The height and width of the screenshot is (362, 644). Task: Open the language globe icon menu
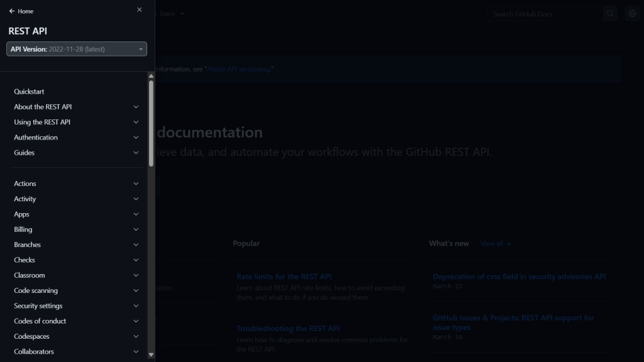click(633, 14)
